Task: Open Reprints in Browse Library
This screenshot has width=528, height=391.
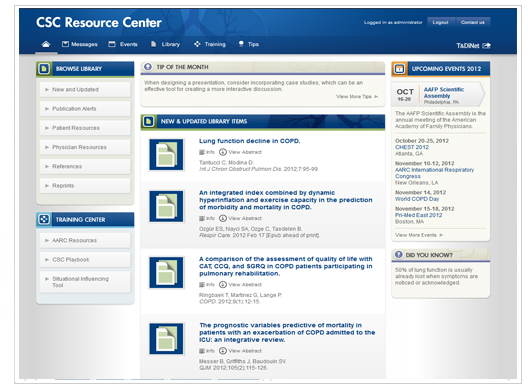Action: (x=85, y=186)
